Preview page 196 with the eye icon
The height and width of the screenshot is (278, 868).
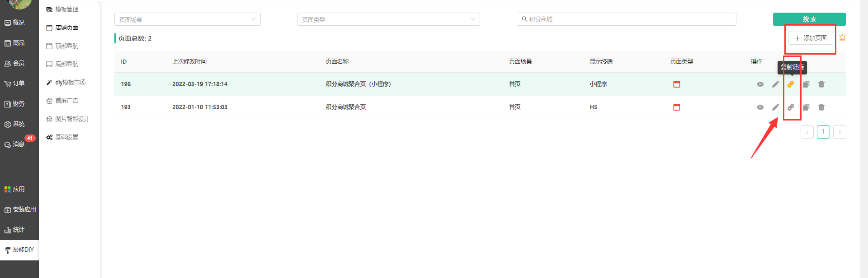[760, 84]
